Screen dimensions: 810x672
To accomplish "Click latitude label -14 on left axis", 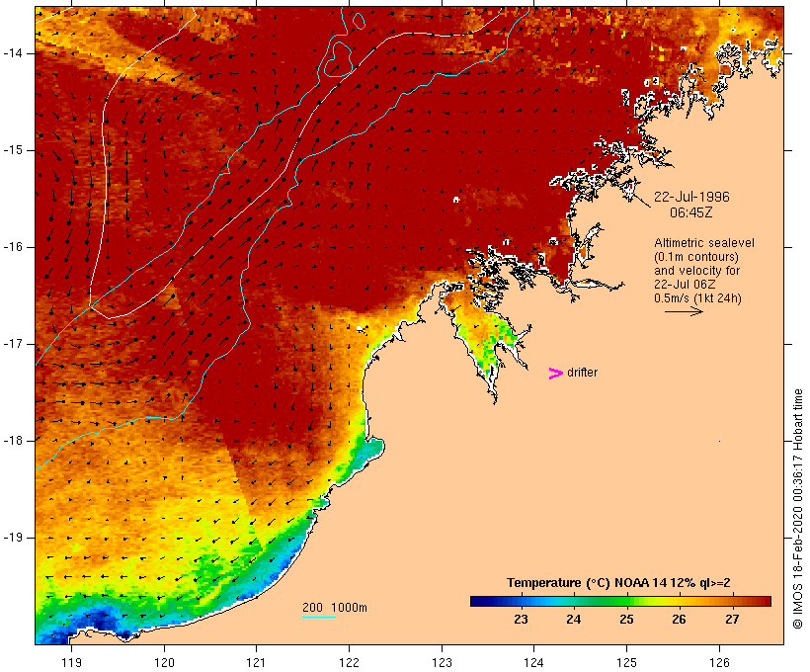I will coord(12,53).
